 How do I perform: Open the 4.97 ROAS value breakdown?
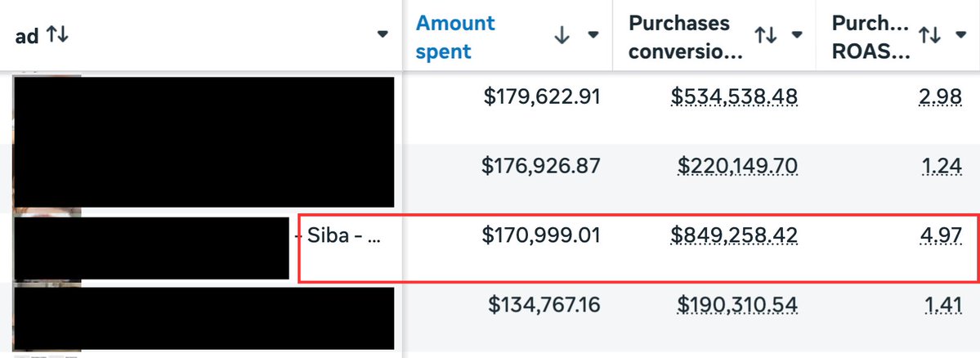(x=942, y=235)
